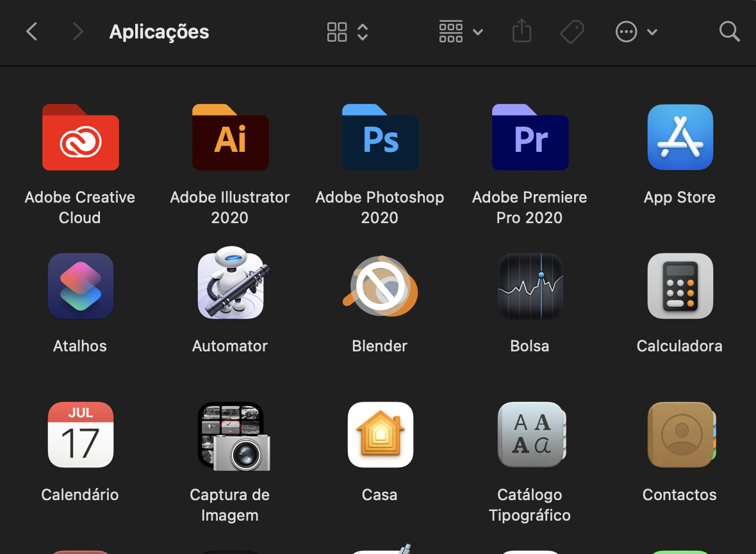Open the group-by options dropdown
The image size is (756, 554).
(461, 32)
